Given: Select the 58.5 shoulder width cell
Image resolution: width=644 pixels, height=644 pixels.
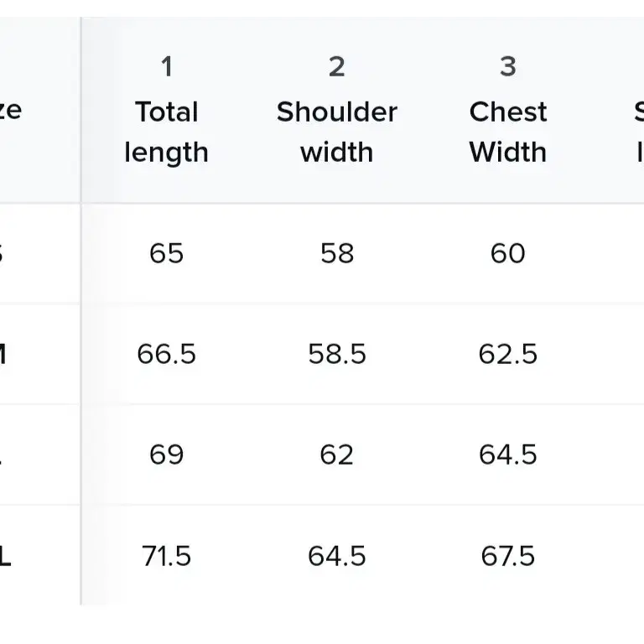Looking at the screenshot, I should point(337,354).
